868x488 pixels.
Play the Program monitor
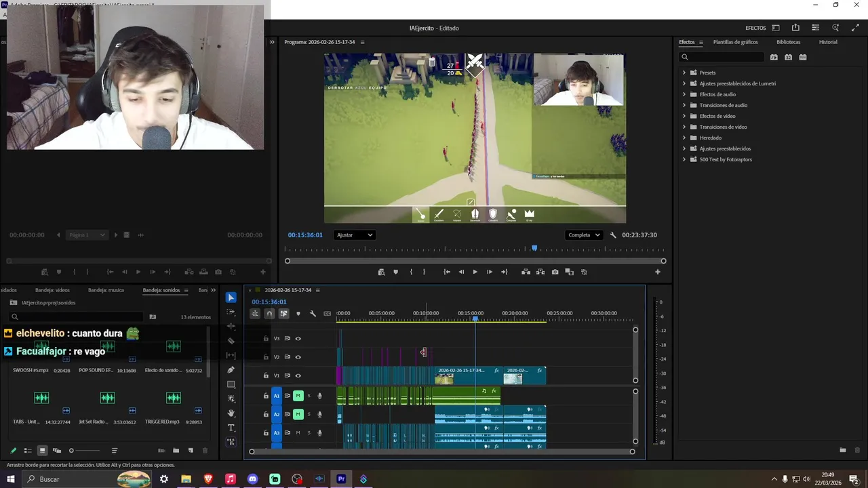tap(475, 272)
